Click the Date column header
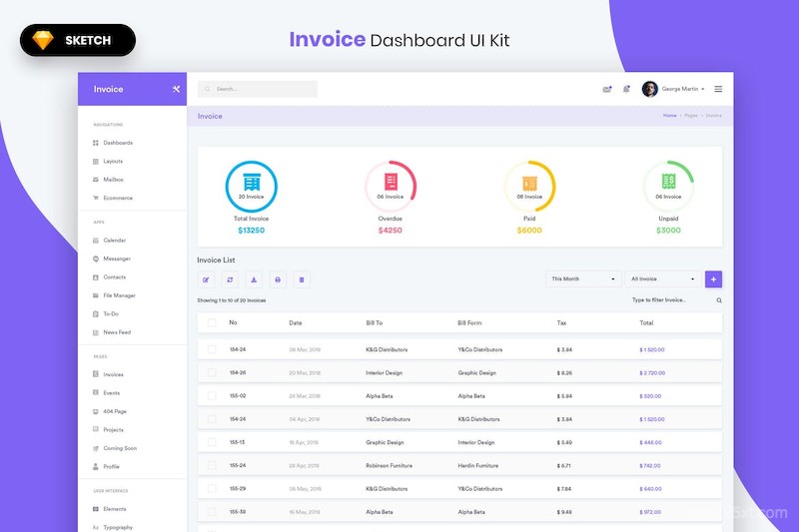 (295, 322)
